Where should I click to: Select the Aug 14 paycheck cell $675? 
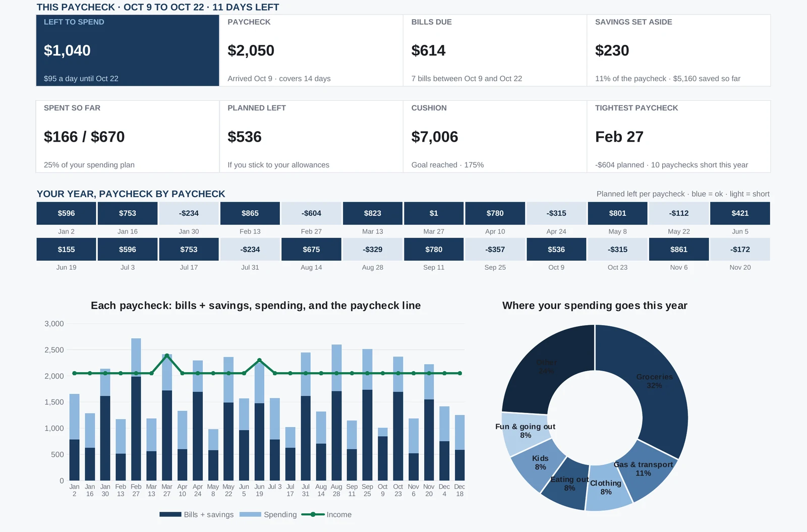point(311,250)
